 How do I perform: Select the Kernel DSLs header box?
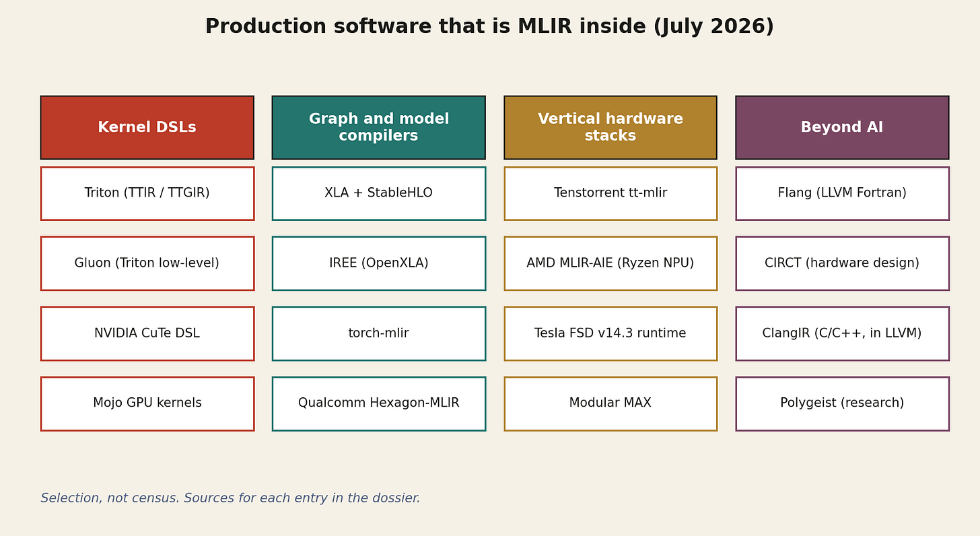147,127
